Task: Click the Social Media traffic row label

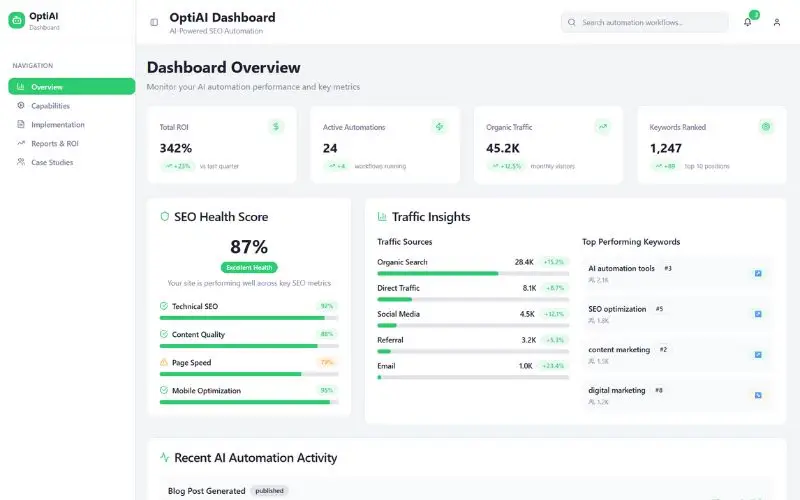Action: 398,314
